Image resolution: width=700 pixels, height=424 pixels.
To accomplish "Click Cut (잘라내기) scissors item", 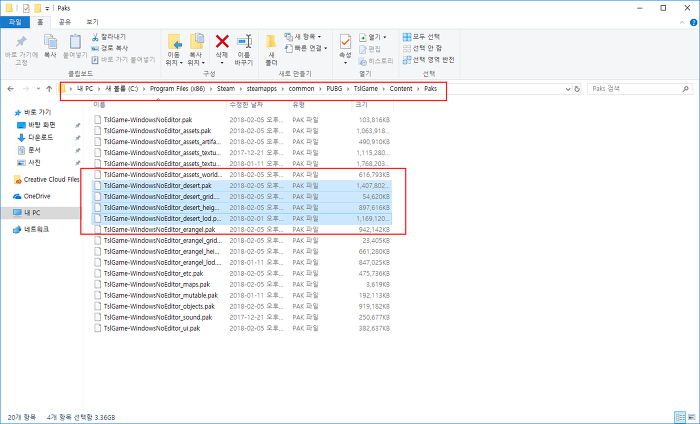I will [109, 37].
